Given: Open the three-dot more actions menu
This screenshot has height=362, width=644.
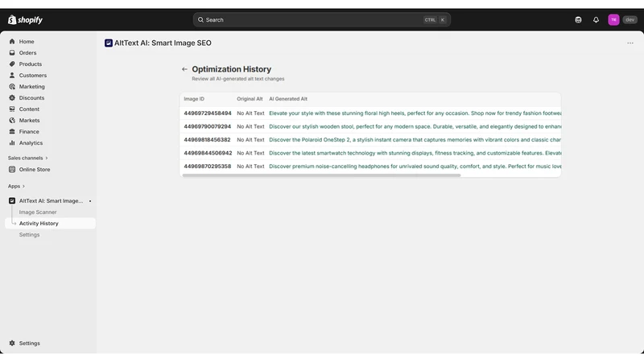Looking at the screenshot, I should 630,43.
